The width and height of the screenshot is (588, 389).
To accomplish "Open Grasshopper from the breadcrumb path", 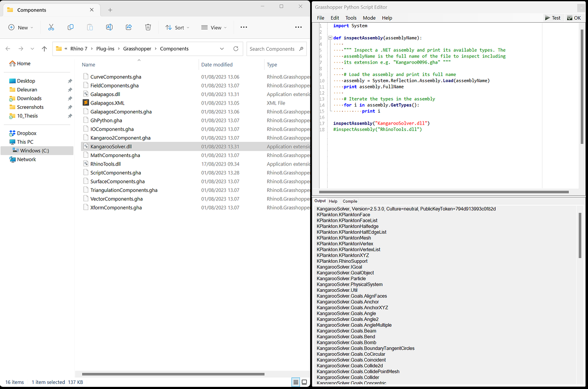I will (x=137, y=49).
